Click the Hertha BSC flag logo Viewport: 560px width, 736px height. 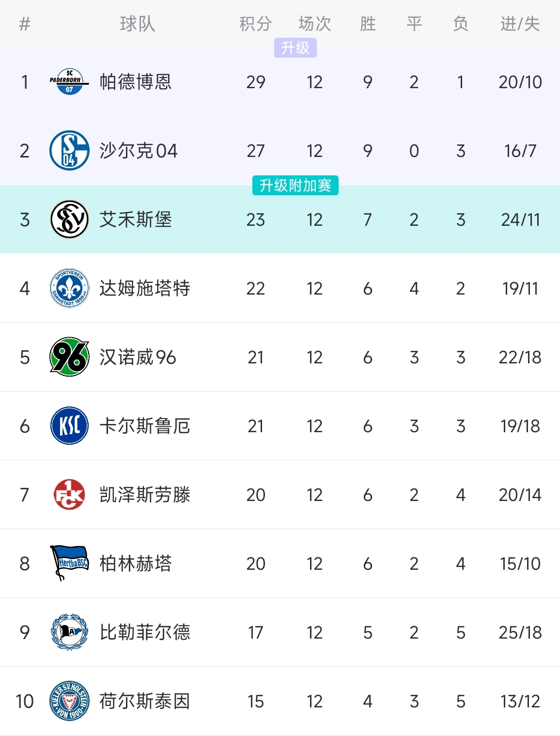tap(69, 564)
